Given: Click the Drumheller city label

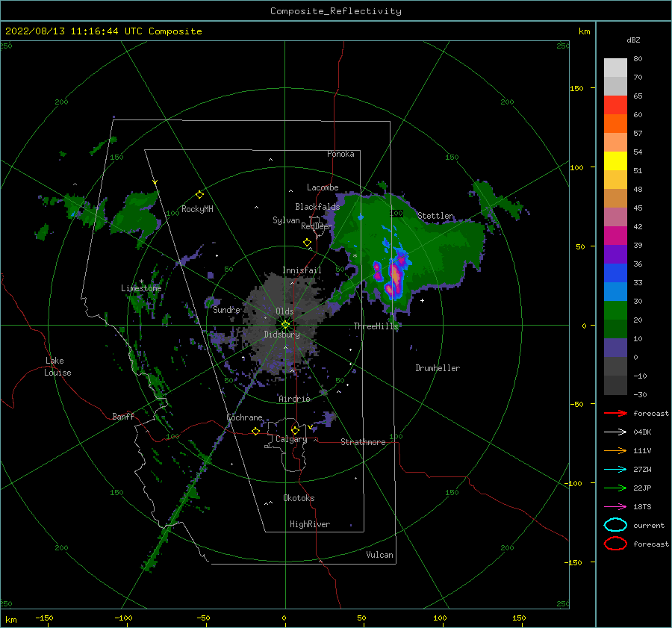Looking at the screenshot, I should point(438,368).
